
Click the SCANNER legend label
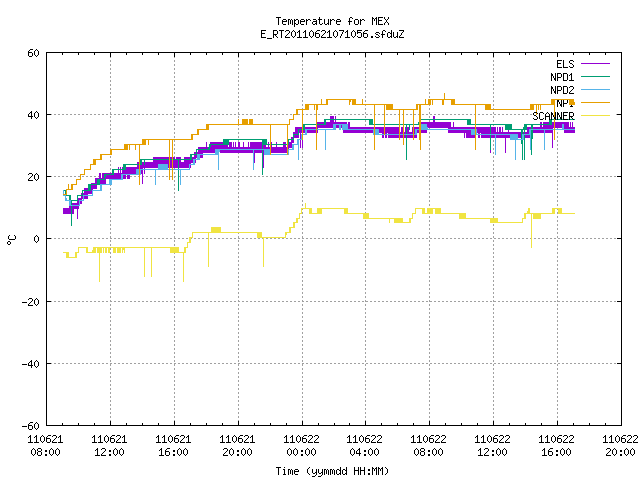[553, 116]
